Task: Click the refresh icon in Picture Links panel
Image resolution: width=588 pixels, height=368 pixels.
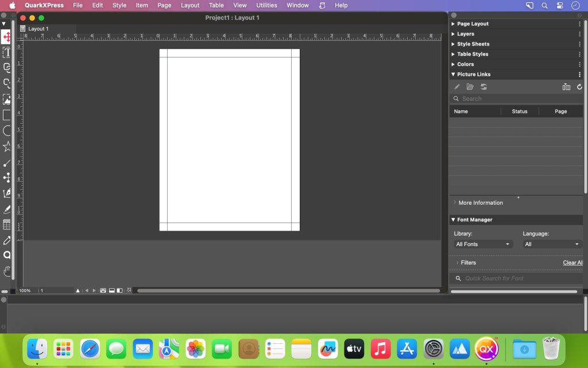Action: pos(579,86)
